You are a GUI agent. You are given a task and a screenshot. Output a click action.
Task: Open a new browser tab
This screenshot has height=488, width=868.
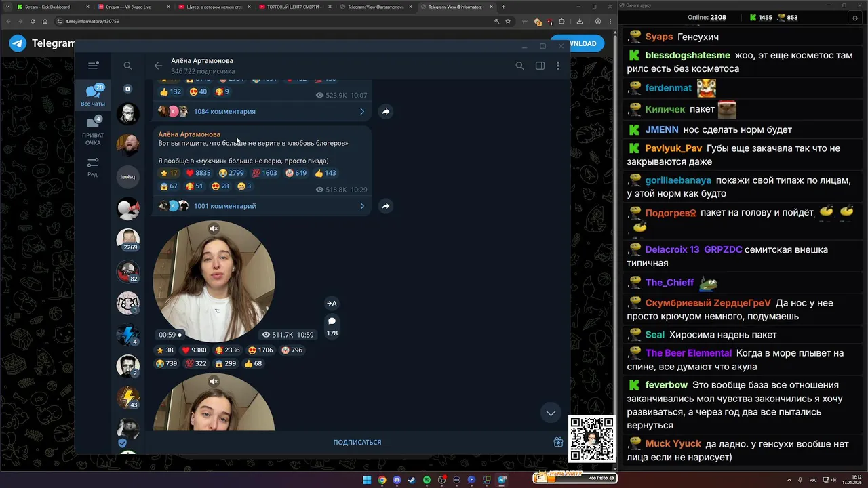tap(503, 7)
